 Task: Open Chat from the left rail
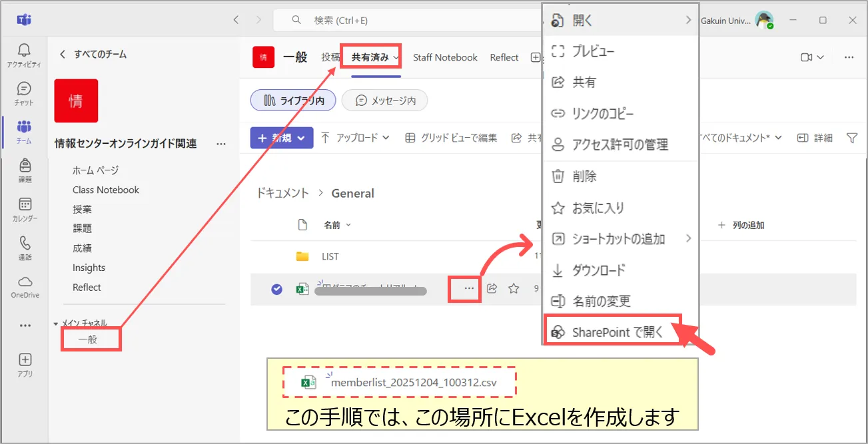(24, 93)
